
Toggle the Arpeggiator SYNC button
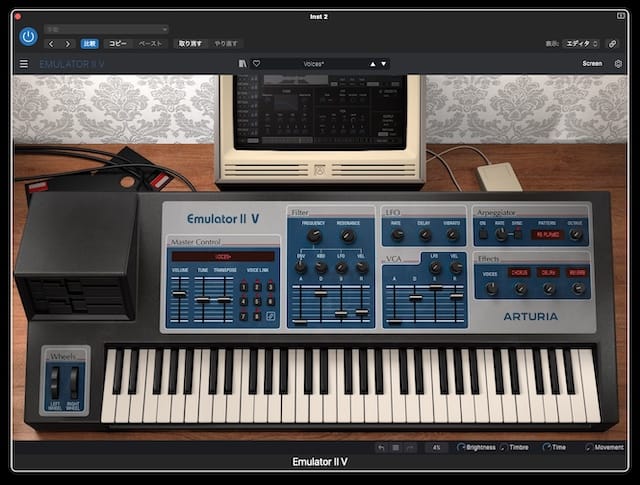[518, 234]
